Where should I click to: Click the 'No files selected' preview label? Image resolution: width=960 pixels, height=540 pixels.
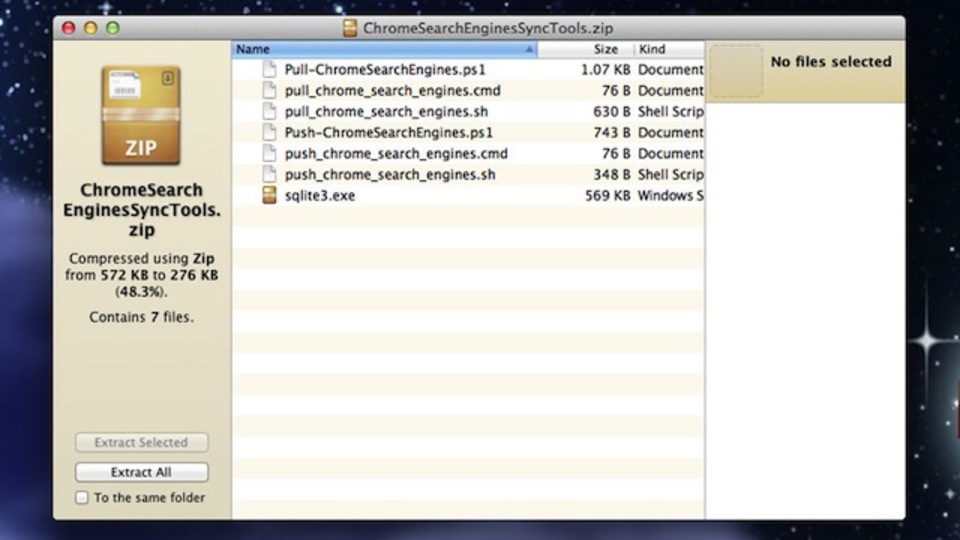pos(831,62)
